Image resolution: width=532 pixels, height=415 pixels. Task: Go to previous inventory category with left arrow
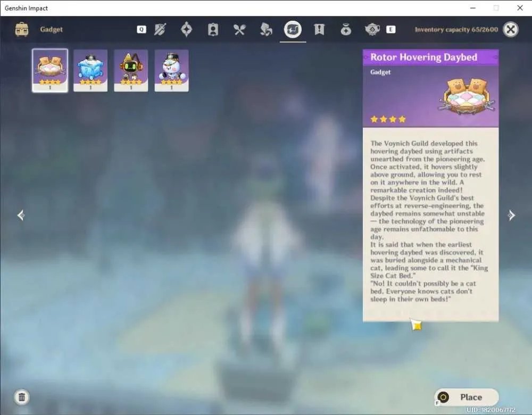(21, 215)
